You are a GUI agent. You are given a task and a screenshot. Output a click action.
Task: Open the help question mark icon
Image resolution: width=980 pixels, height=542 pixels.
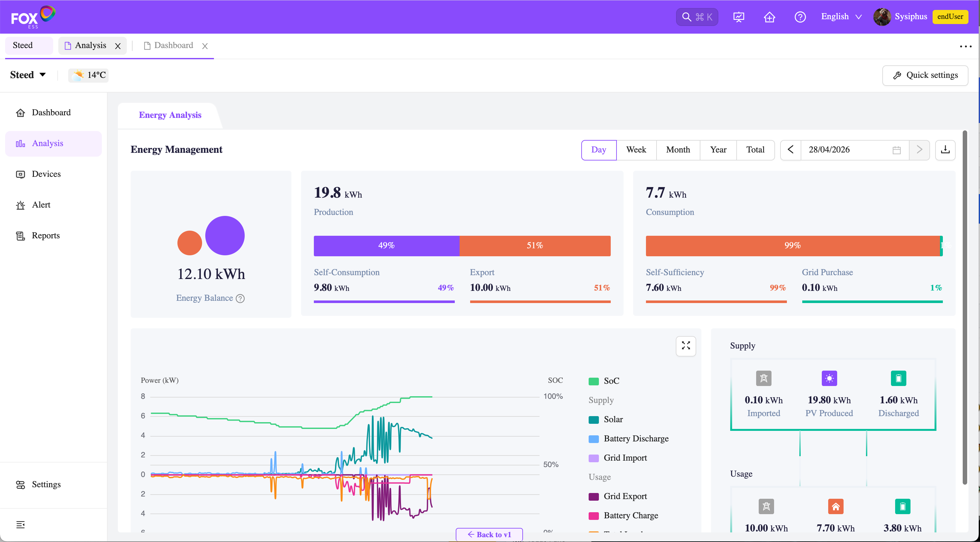click(x=800, y=17)
